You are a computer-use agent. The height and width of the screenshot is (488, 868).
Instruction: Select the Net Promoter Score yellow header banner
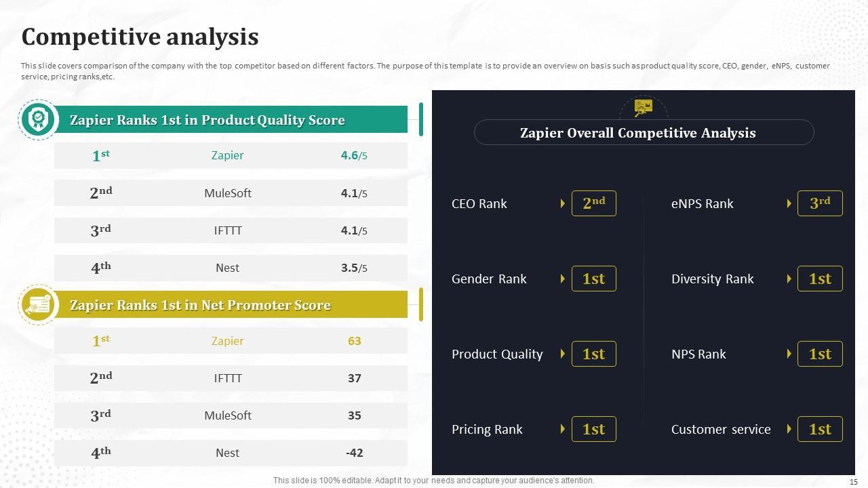[231, 305]
